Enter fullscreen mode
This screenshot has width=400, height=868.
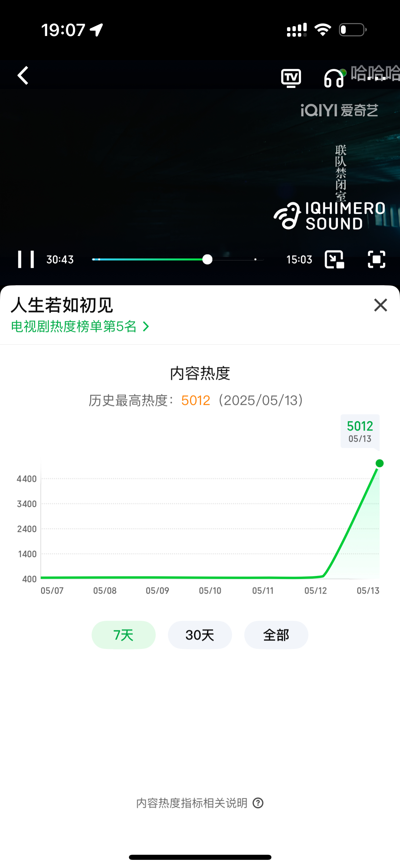(x=377, y=259)
